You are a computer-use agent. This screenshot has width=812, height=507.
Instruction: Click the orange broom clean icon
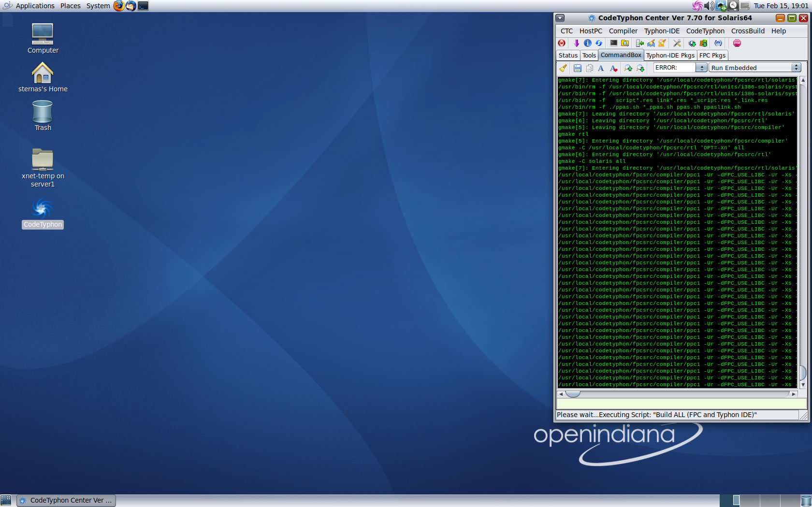[662, 43]
